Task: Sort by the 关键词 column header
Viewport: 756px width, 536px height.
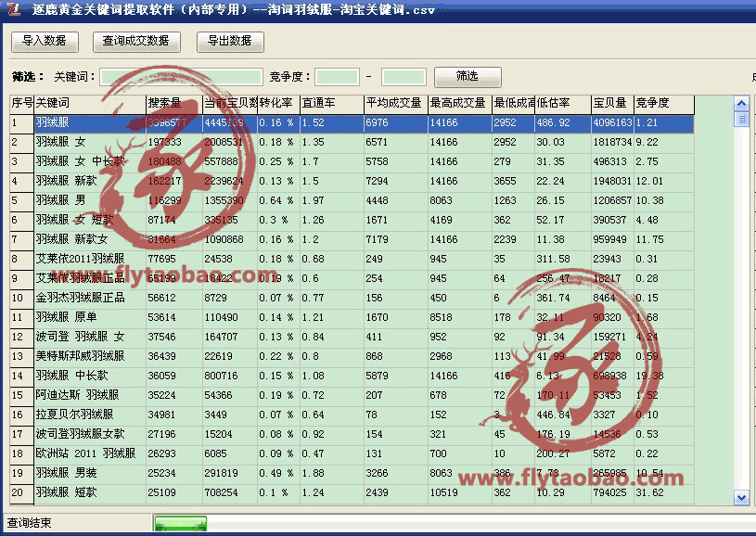Action: pos(90,103)
